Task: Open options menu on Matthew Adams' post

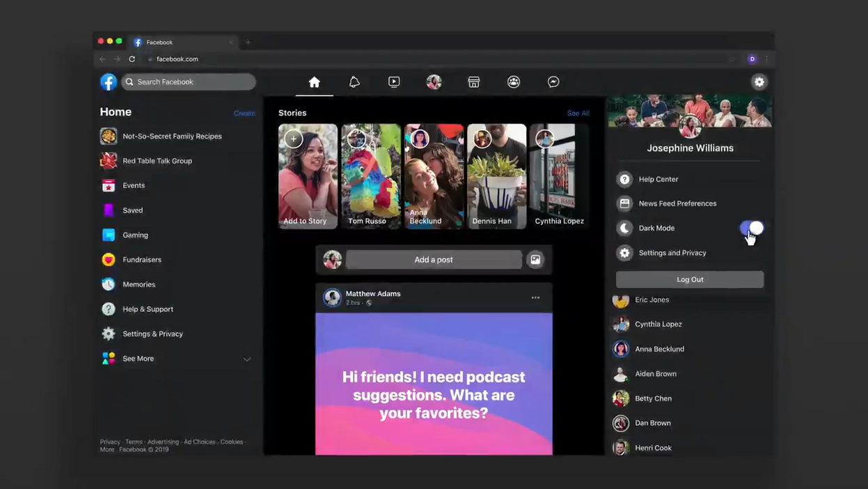Action: [535, 297]
